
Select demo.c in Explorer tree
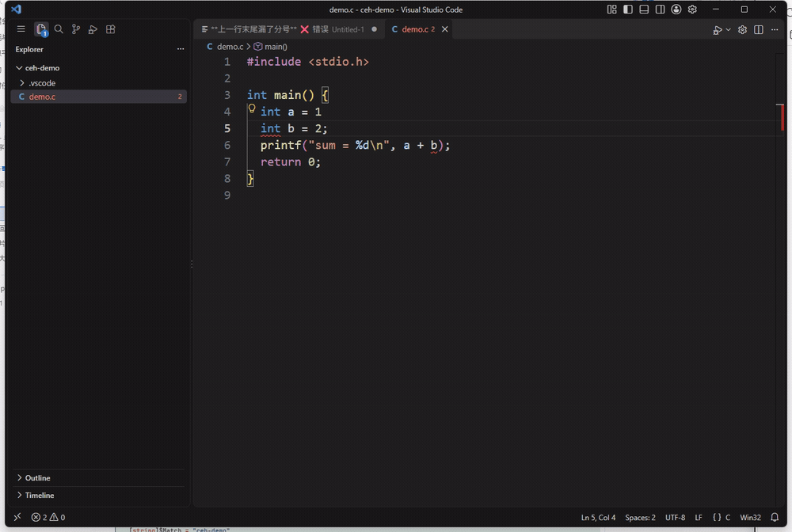[x=98, y=97]
